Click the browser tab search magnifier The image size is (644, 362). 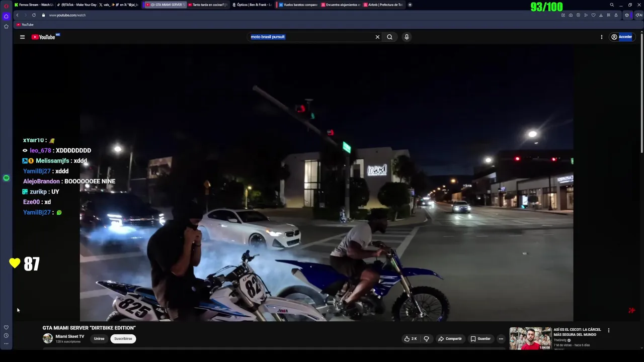coord(612,5)
